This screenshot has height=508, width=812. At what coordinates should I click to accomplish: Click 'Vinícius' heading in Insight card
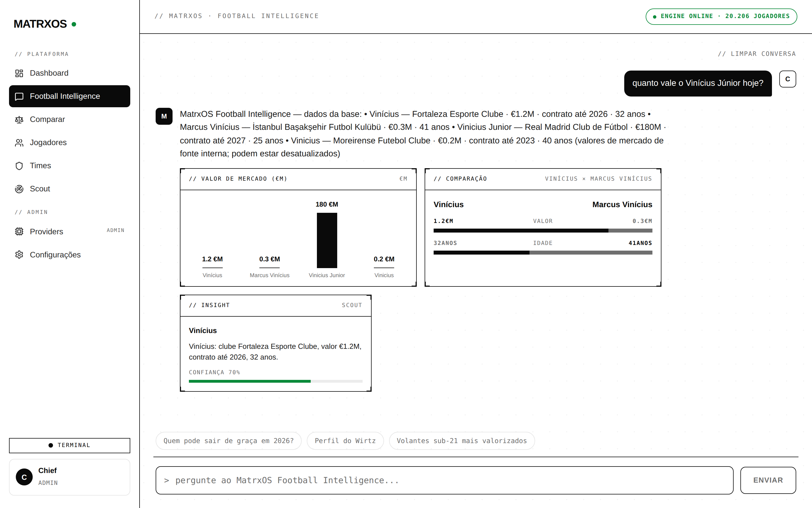click(203, 330)
